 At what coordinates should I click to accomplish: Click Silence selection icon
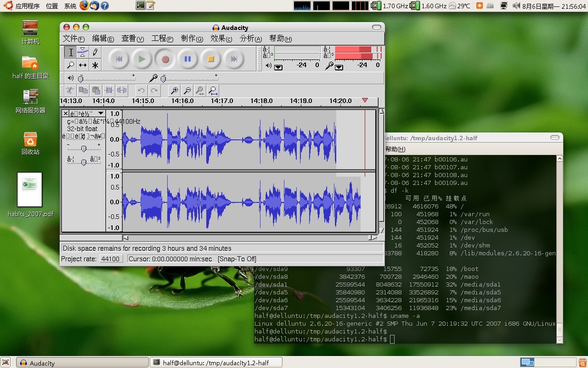(122, 91)
